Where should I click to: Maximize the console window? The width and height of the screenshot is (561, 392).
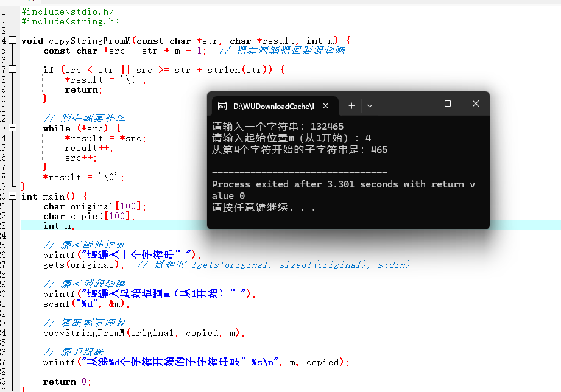click(448, 103)
